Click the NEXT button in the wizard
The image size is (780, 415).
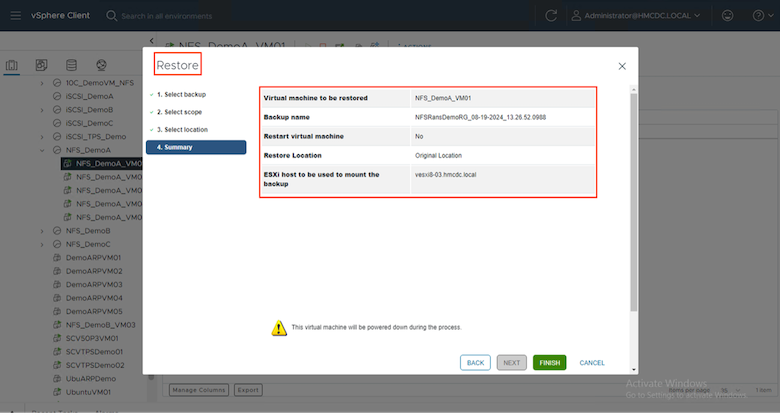point(511,363)
